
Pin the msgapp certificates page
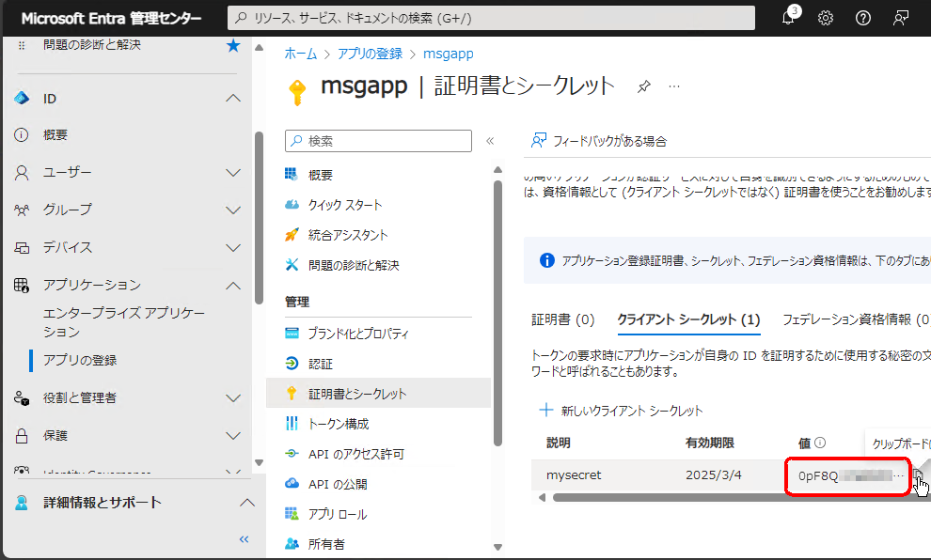click(x=643, y=85)
